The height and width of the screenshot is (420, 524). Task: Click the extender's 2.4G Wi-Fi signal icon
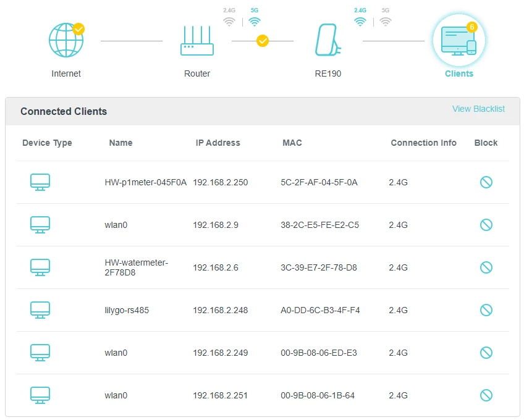[x=360, y=22]
